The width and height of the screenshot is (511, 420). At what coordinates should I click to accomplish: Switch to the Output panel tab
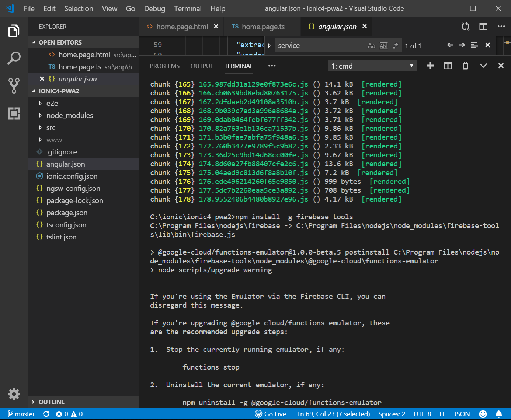coord(202,66)
